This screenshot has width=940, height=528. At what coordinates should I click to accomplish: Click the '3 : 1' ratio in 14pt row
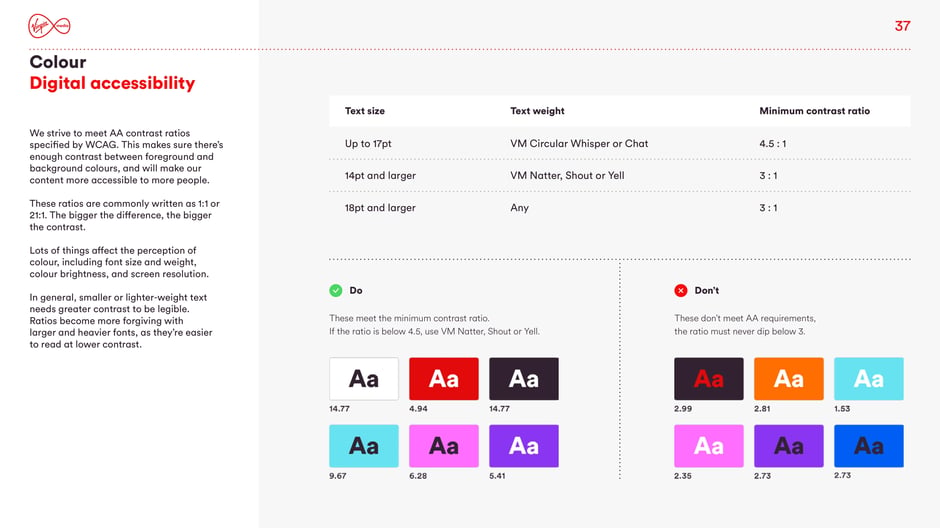768,176
